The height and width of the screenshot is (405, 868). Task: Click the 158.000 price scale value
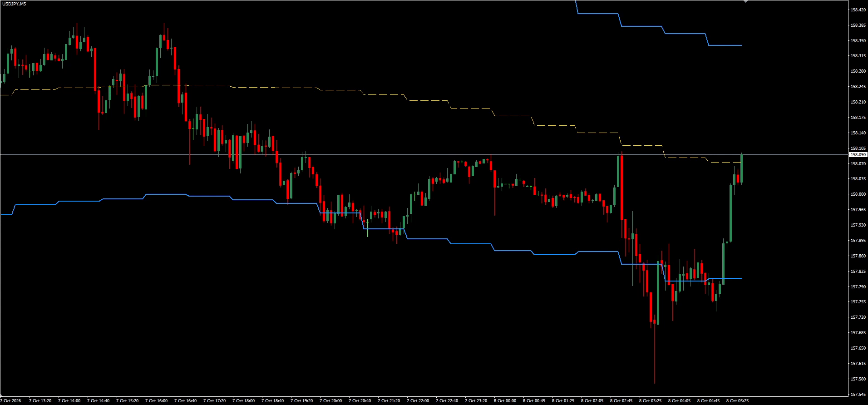click(x=858, y=194)
